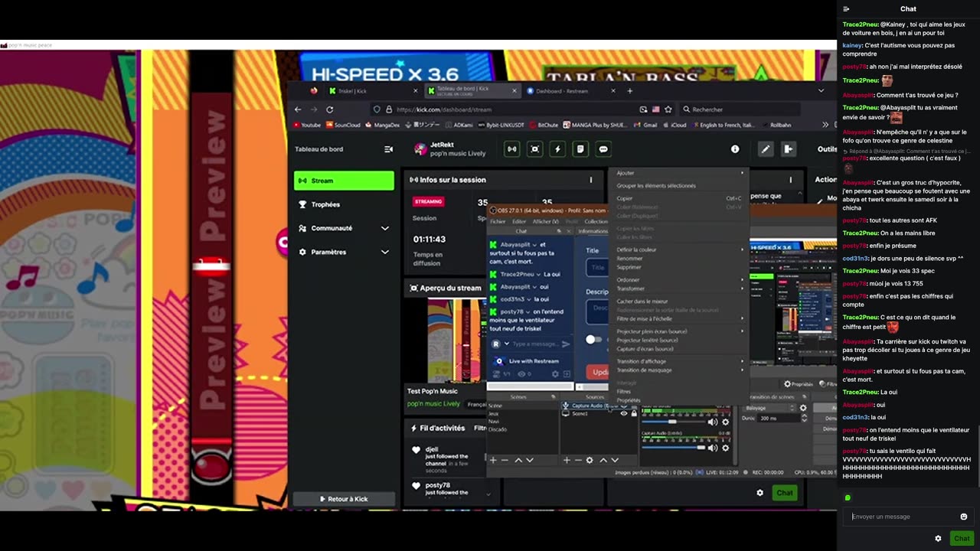Open the MangaDex bookmark

pyautogui.click(x=381, y=125)
